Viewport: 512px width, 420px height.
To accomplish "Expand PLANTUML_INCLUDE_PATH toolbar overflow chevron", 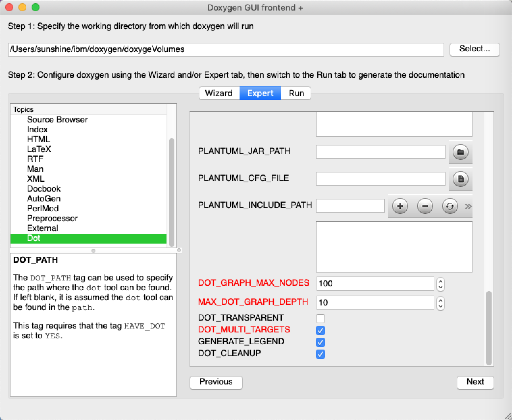I will coord(468,206).
